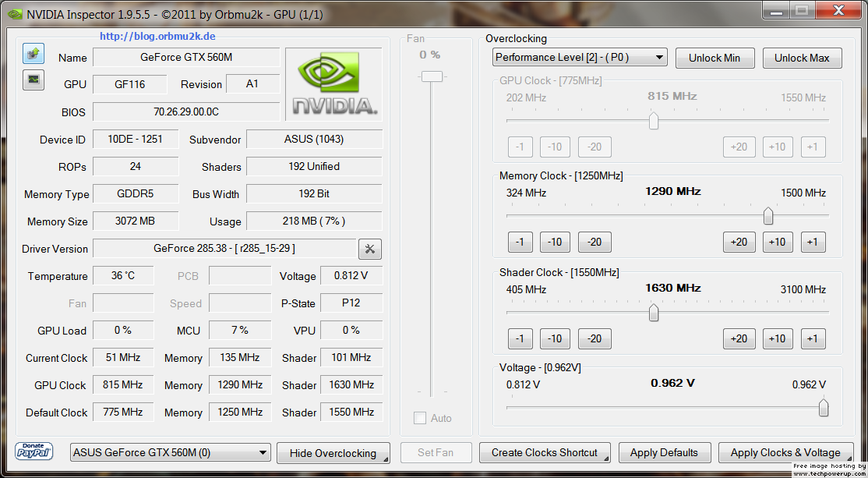This screenshot has width=868, height=478.
Task: Click the Memory Type field GDDR5
Action: [x=136, y=194]
